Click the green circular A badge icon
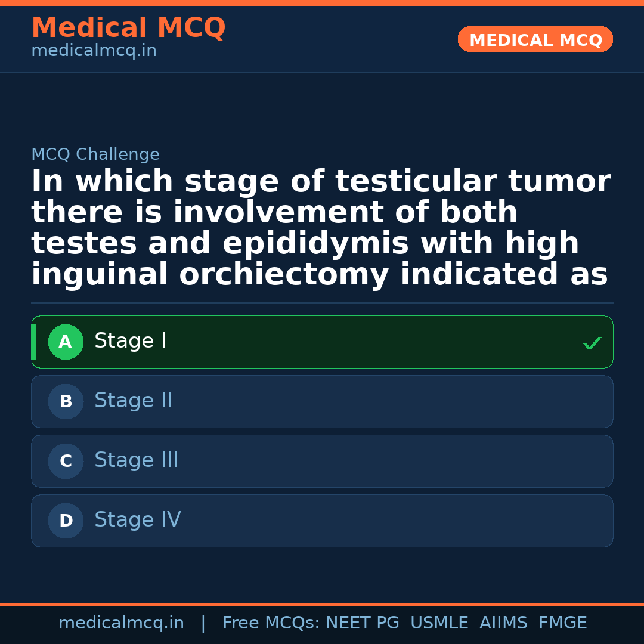Viewport: 644px width, 644px height. tap(66, 342)
